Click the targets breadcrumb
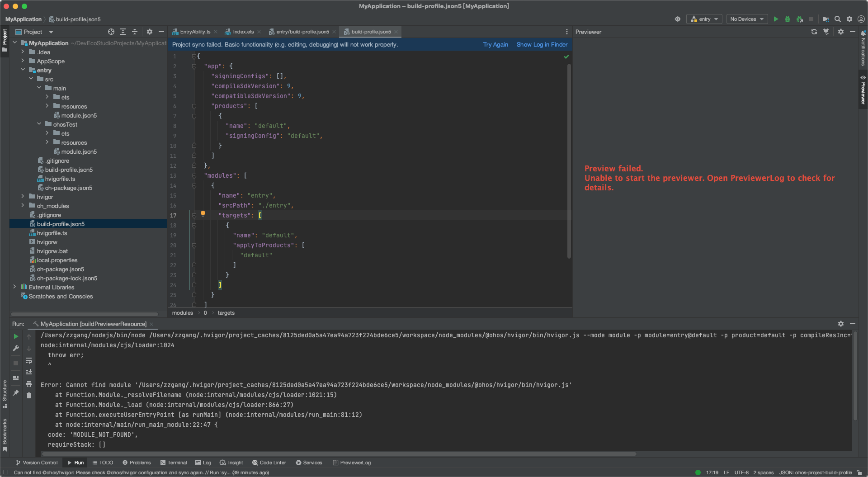This screenshot has height=477, width=868. (226, 313)
